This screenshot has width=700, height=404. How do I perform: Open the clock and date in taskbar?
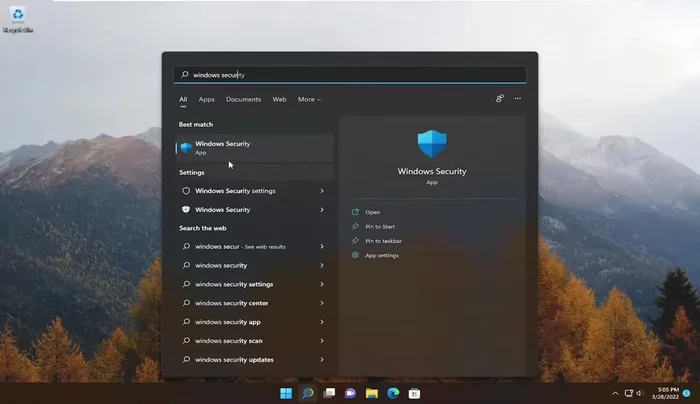coord(665,393)
